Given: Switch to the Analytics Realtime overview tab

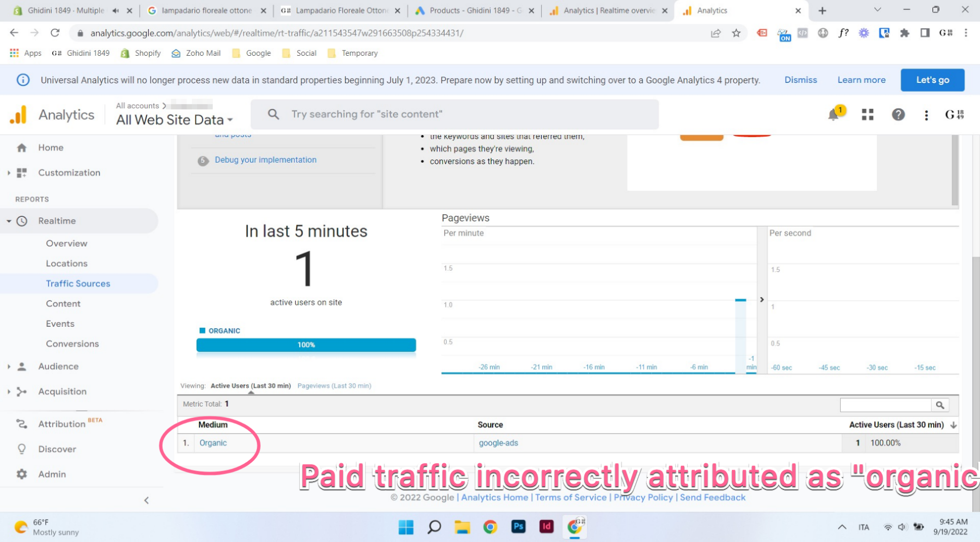Looking at the screenshot, I should point(608,10).
